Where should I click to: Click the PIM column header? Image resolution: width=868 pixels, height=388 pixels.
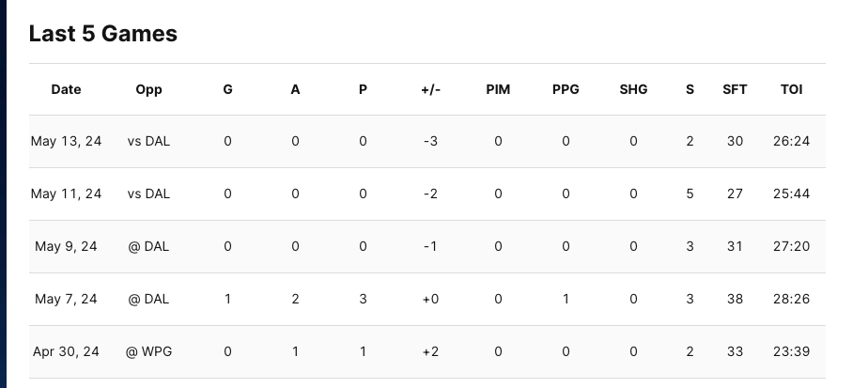point(498,90)
